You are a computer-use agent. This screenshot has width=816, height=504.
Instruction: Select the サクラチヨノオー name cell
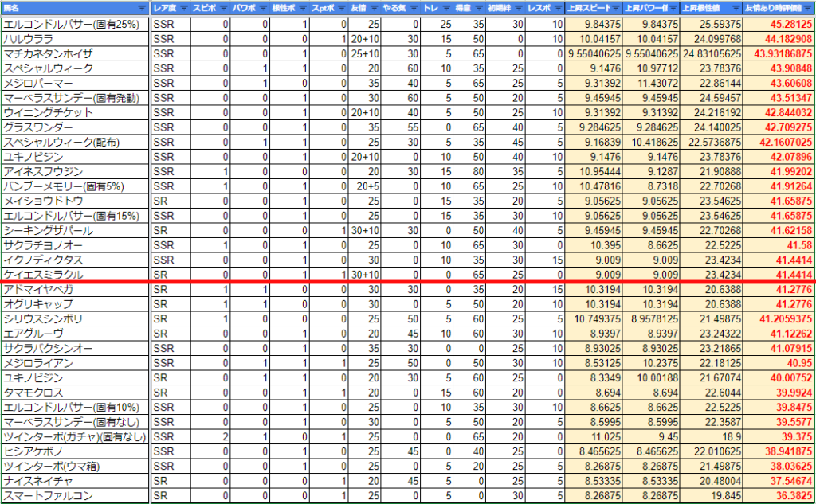76,245
